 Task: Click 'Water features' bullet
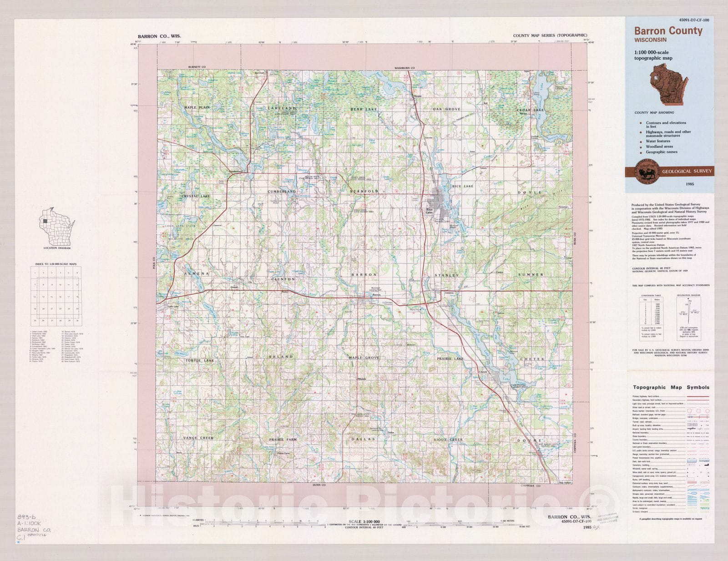[x=658, y=141]
